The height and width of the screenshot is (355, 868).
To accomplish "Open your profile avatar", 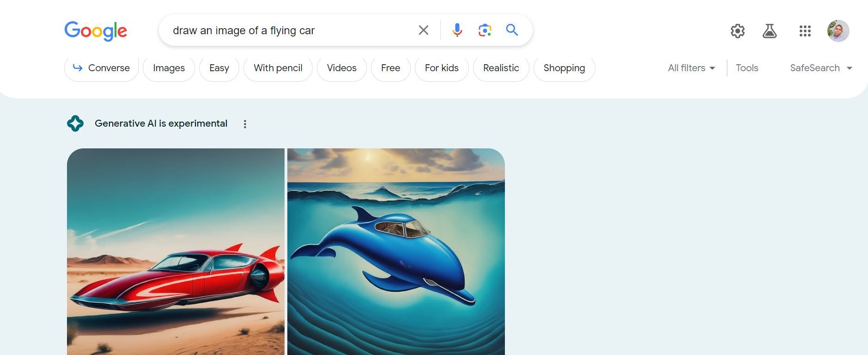I will coord(838,31).
